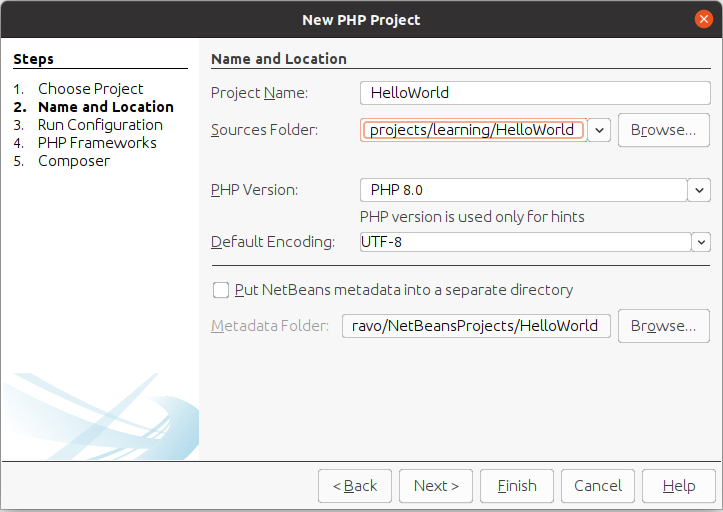Click the 'Sources Folder:' label

[x=264, y=130]
